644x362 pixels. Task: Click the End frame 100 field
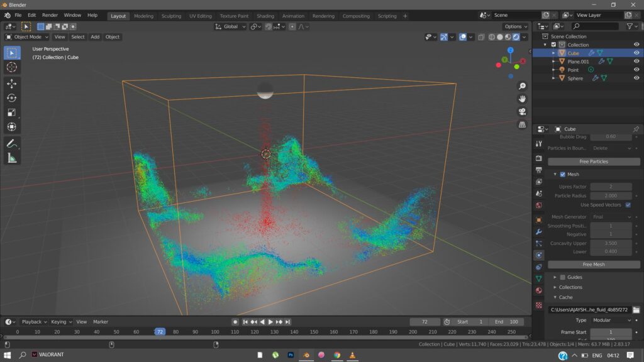pos(507,322)
